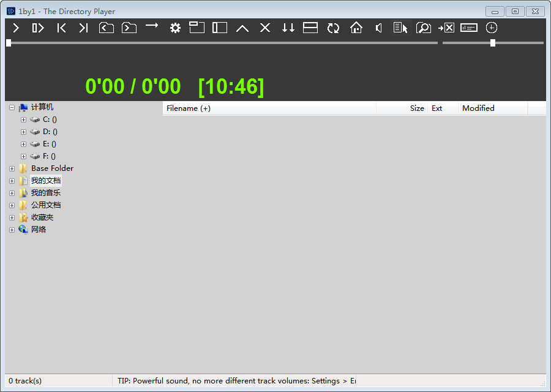Click the up chevron icon
Image resolution: width=551 pixels, height=392 pixels.
[242, 28]
